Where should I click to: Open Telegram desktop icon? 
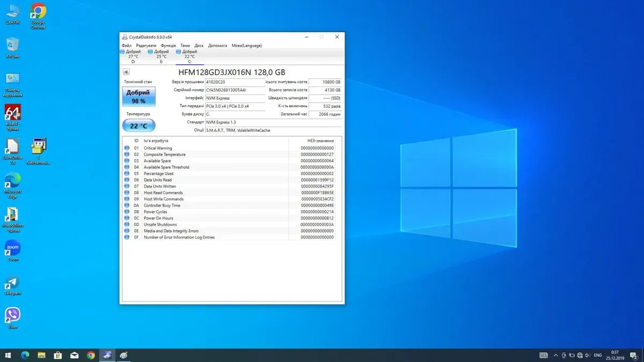click(12, 283)
